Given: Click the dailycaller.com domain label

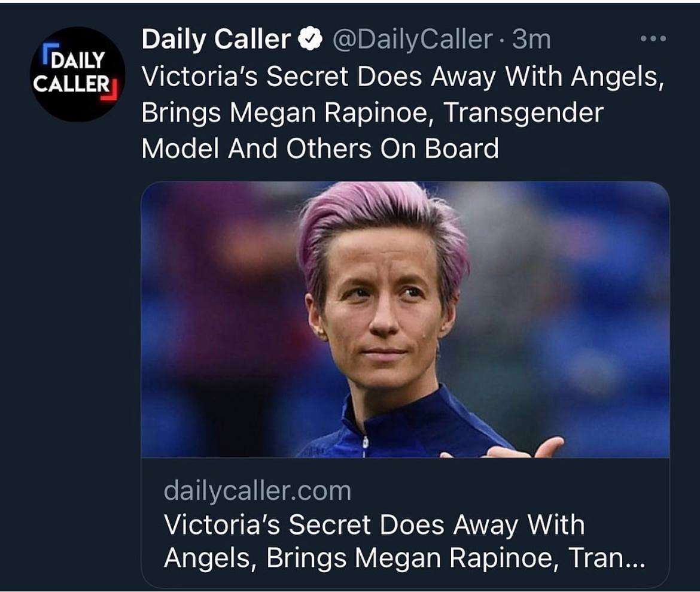Looking at the screenshot, I should [x=258, y=491].
